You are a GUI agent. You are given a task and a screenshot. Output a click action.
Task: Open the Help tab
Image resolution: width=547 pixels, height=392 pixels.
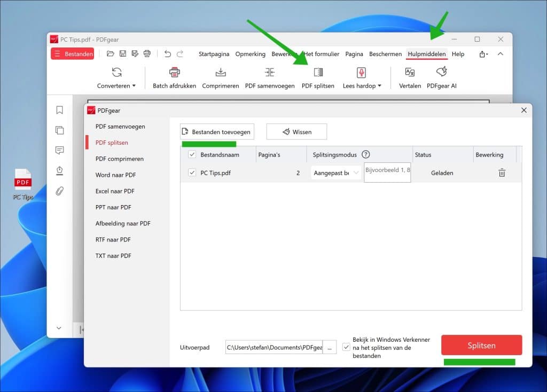coord(458,54)
